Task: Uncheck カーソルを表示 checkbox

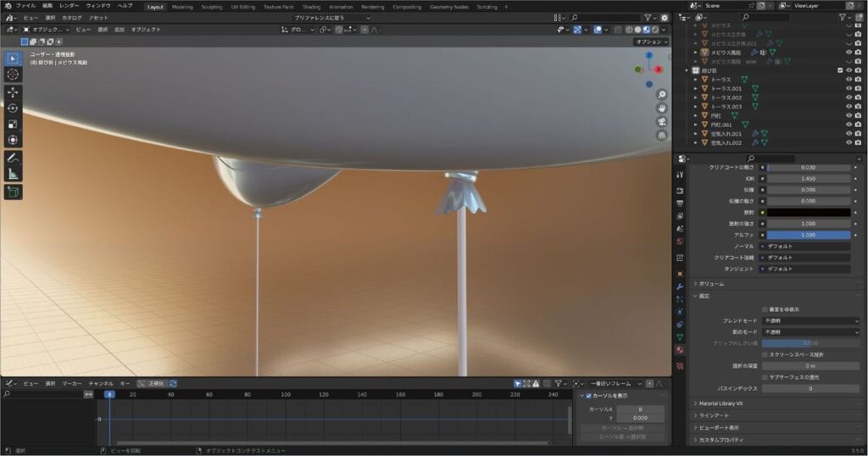Action: coord(588,396)
